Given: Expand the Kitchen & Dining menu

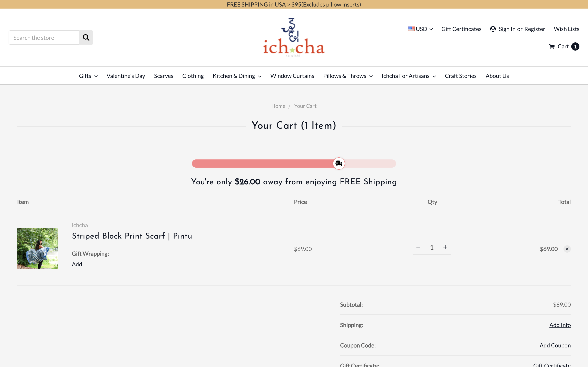Looking at the screenshot, I should (237, 76).
